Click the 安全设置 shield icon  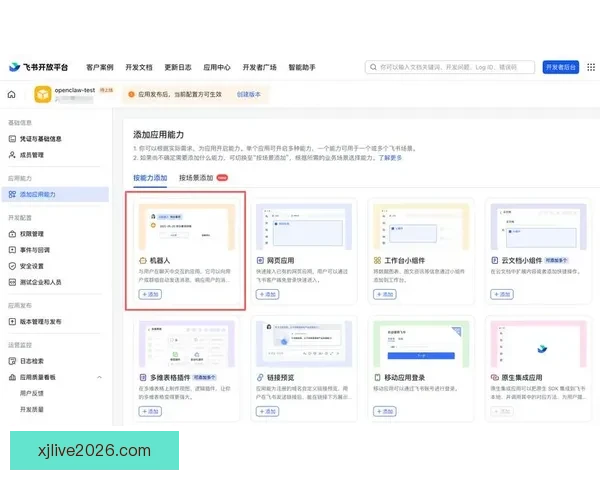click(12, 266)
